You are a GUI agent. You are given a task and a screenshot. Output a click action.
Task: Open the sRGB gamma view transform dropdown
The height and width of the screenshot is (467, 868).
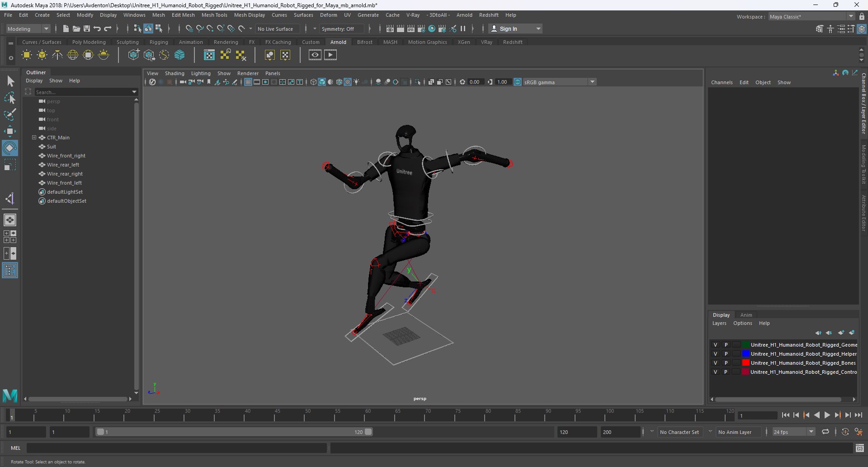click(560, 82)
